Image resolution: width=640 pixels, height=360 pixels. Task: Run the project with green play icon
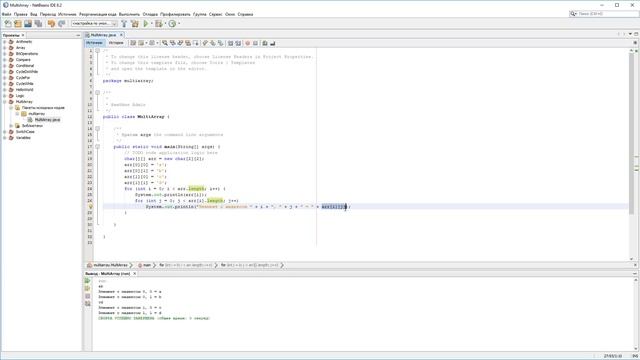(x=146, y=24)
